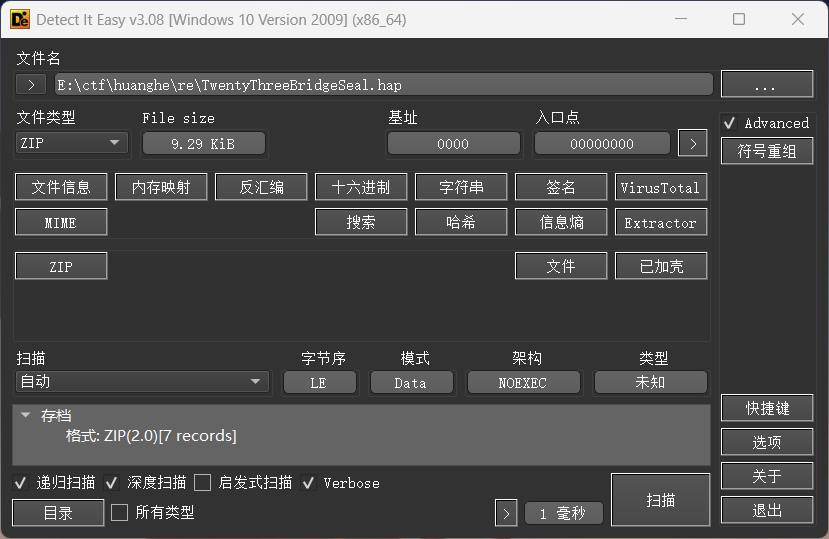Click the 目录 button

click(x=58, y=513)
